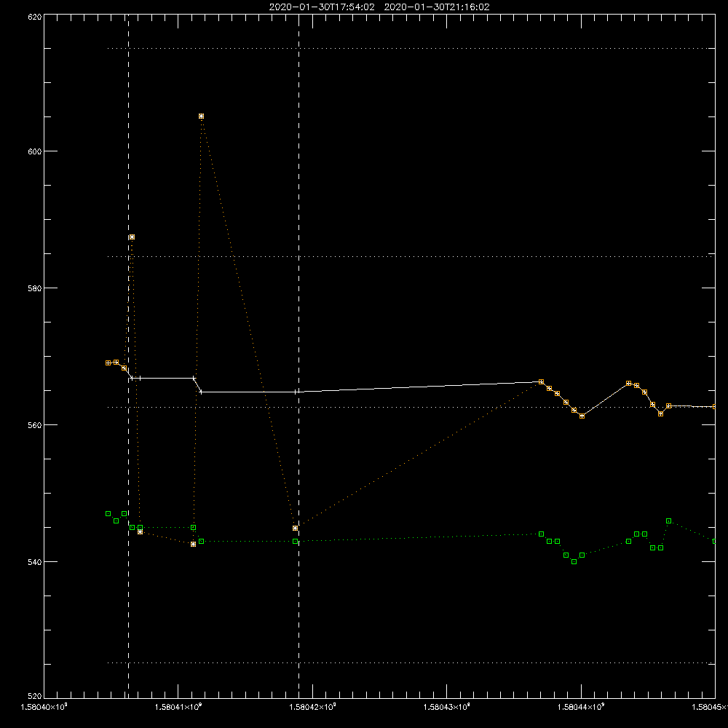
Task: Pick the orange outlier point near 587
Action: click(132, 237)
